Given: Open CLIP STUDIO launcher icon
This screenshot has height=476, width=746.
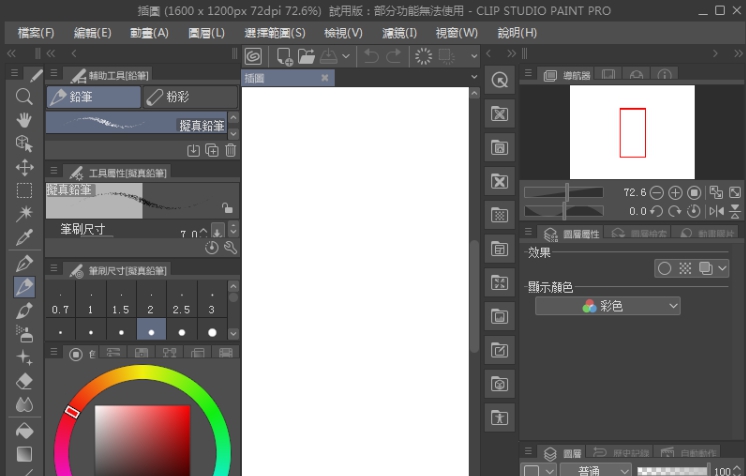Looking at the screenshot, I should [x=254, y=57].
